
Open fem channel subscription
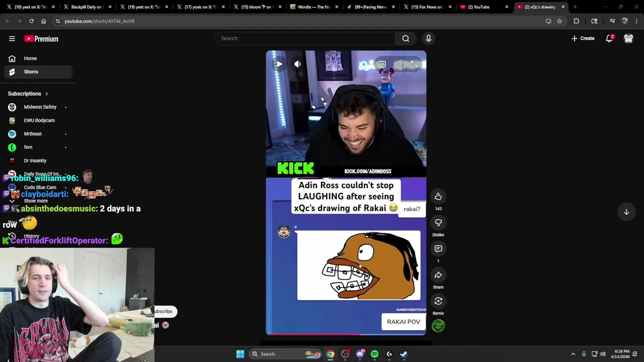(x=38, y=147)
